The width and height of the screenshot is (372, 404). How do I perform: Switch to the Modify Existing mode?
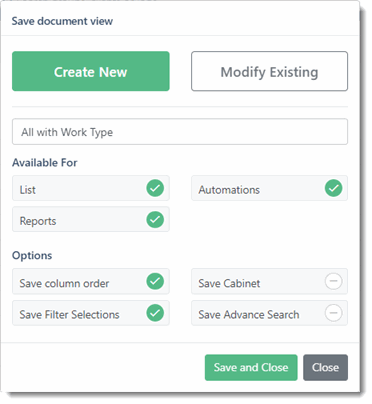[x=269, y=71]
